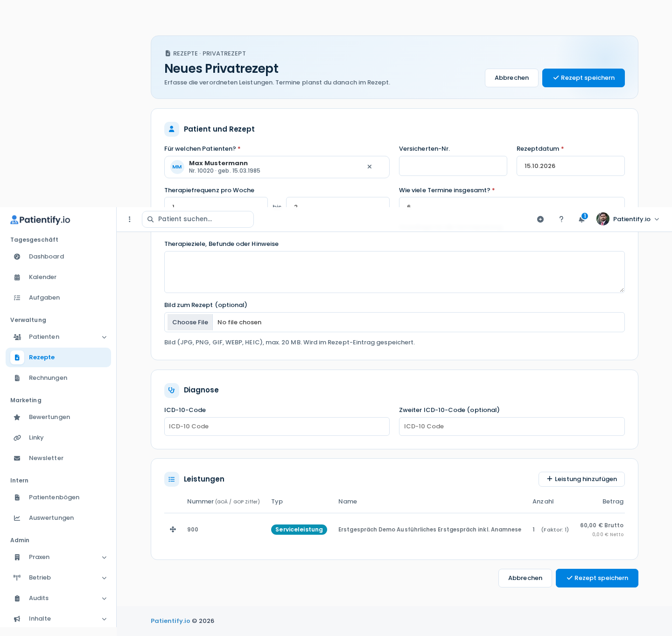The height and width of the screenshot is (636, 672).
Task: Go to Rezepte in the sidebar
Action: pos(58,357)
